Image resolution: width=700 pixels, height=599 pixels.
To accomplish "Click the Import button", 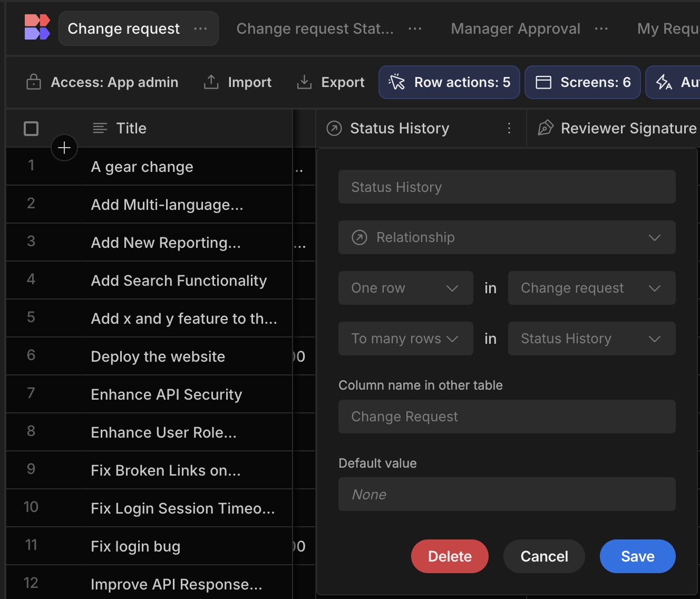I will click(x=238, y=82).
